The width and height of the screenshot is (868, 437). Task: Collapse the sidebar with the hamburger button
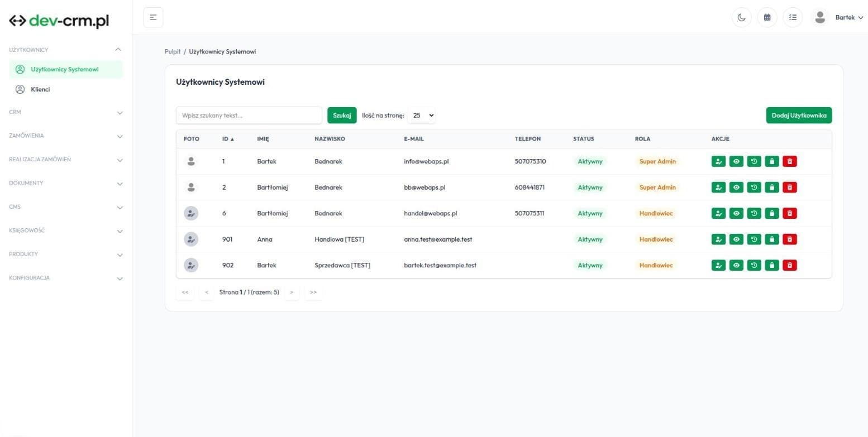[153, 17]
